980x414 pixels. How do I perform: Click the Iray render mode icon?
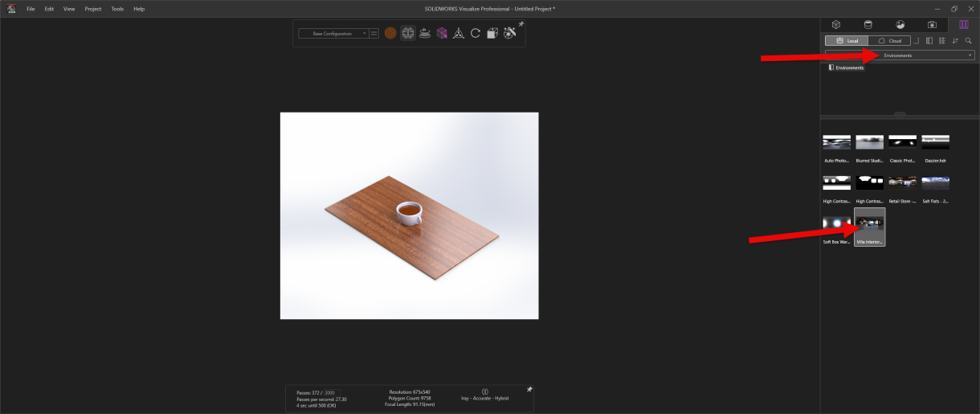[x=485, y=391]
